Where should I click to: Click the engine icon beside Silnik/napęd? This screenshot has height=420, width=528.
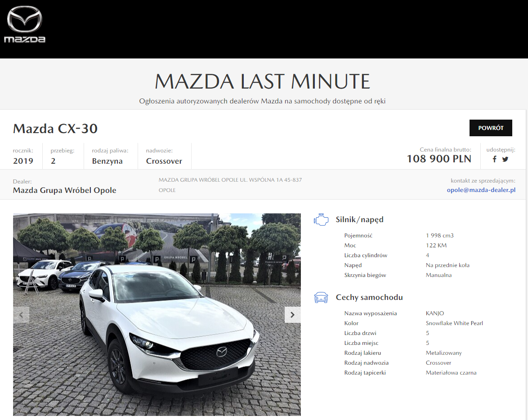tap(321, 219)
